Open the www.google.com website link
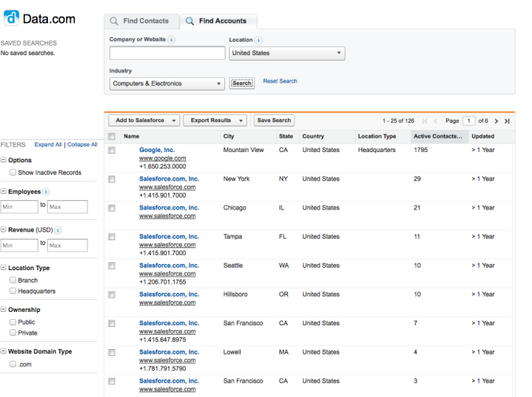 coord(163,158)
